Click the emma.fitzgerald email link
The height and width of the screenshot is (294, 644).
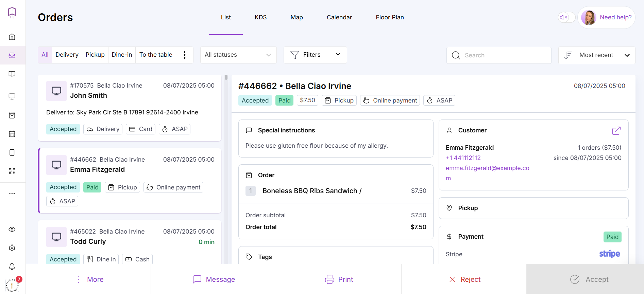click(x=488, y=173)
